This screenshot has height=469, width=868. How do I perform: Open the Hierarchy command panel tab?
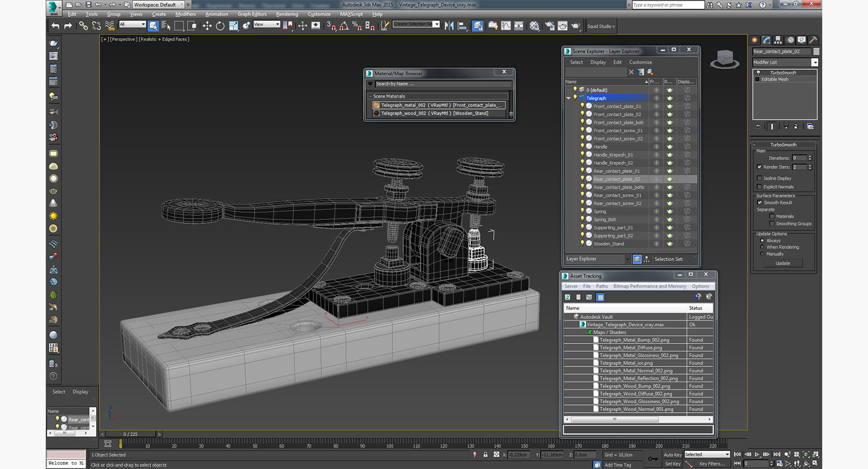point(778,40)
